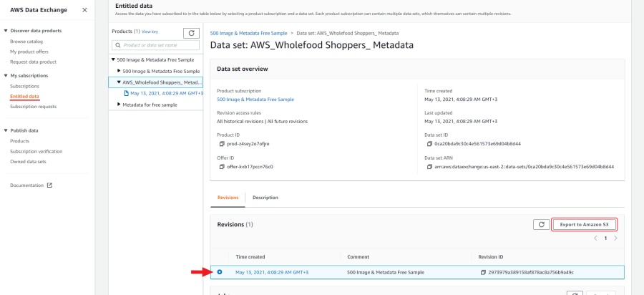Go to next page of revisions

[x=615, y=238]
